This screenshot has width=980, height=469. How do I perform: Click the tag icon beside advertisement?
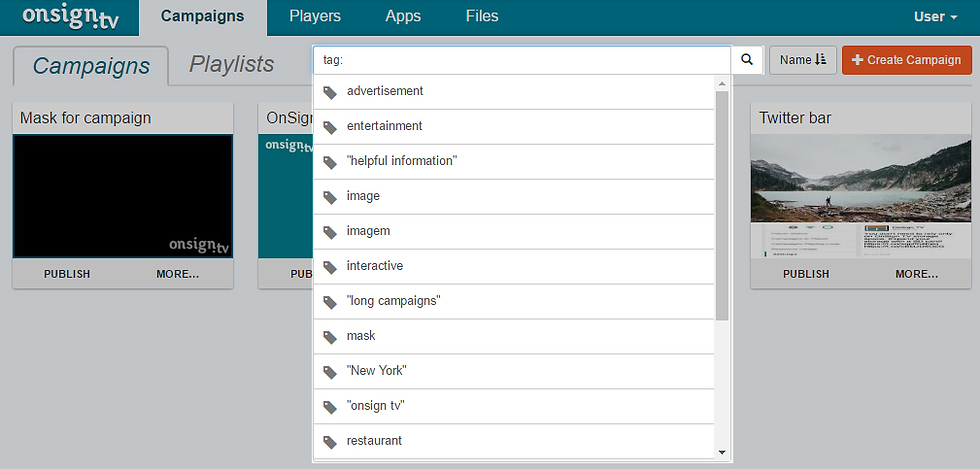tap(331, 92)
